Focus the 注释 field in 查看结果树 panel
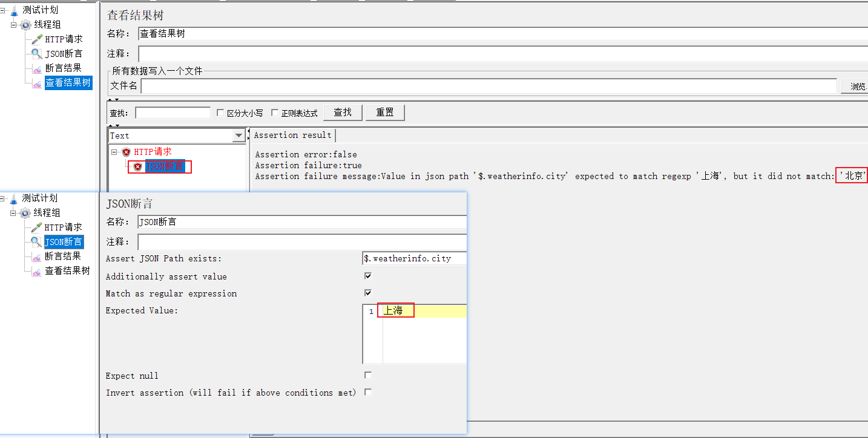Viewport: 868px width, 438px height. (503, 54)
